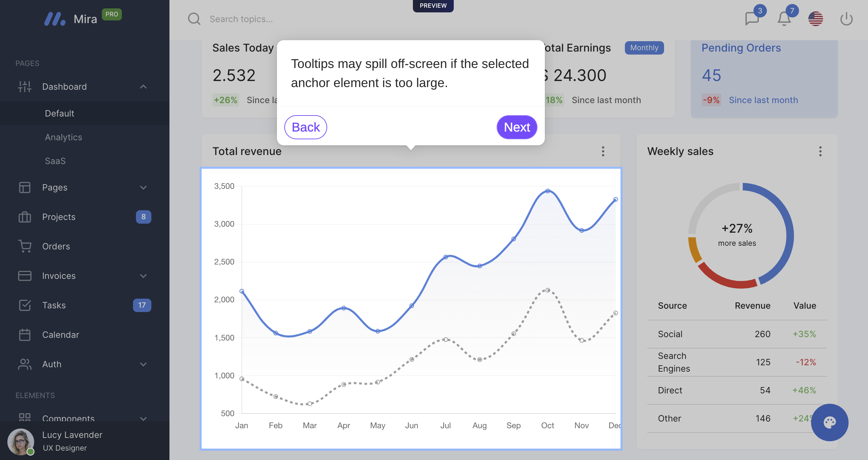Open the Calendar sidebar item
The width and height of the screenshot is (868, 460).
61,335
